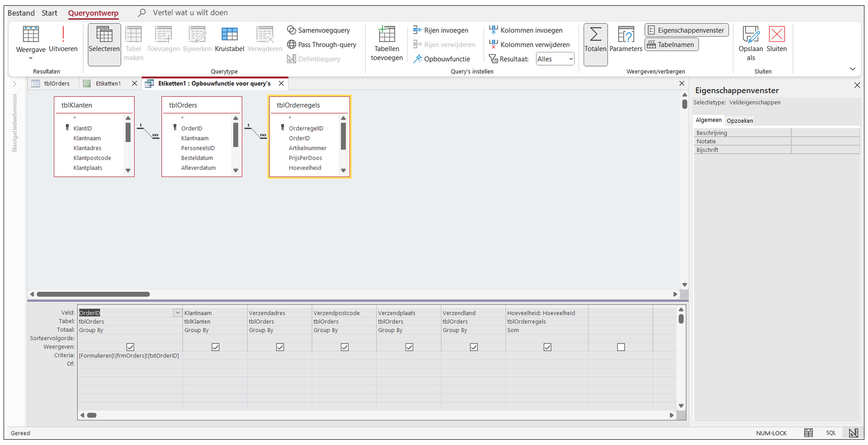Viewport: 868px width, 445px height.
Task: Open the Start ribbon tab
Action: pyautogui.click(x=49, y=13)
